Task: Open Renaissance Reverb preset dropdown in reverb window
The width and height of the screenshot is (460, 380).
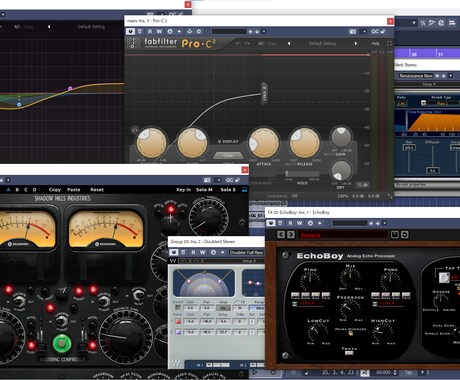Action: pyautogui.click(x=451, y=76)
